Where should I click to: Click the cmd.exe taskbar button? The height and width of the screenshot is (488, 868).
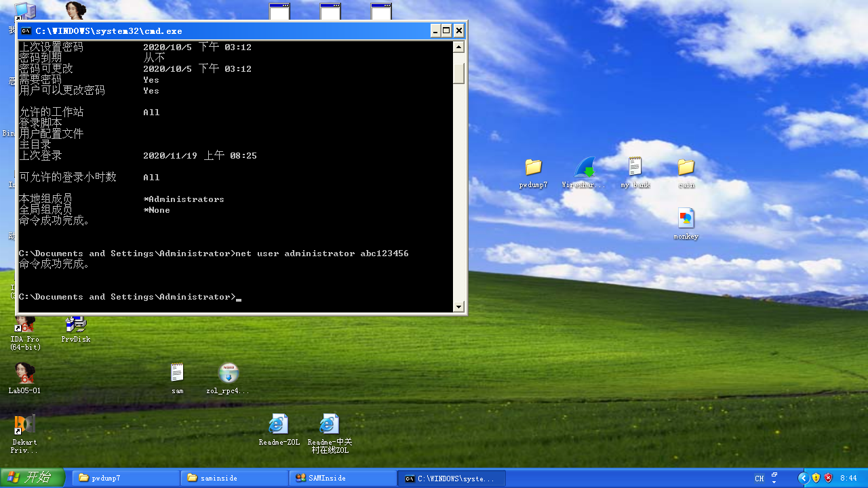point(451,478)
